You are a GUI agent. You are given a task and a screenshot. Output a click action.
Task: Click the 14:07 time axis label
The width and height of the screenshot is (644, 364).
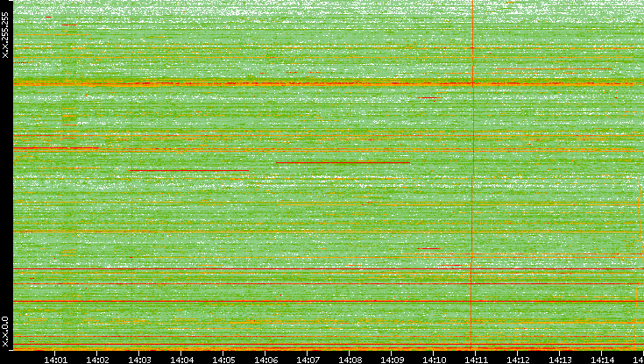click(x=308, y=360)
